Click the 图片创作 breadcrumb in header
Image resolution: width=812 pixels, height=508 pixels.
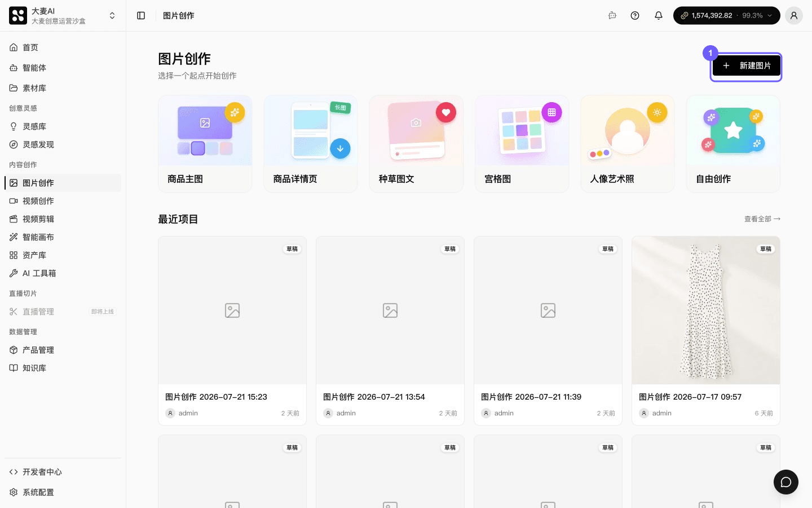pos(179,16)
